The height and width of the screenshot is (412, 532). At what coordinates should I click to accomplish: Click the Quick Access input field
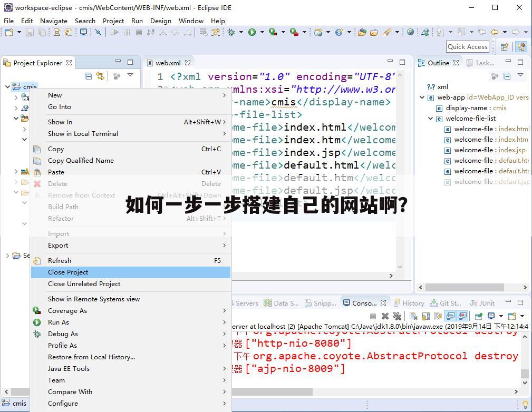[468, 47]
